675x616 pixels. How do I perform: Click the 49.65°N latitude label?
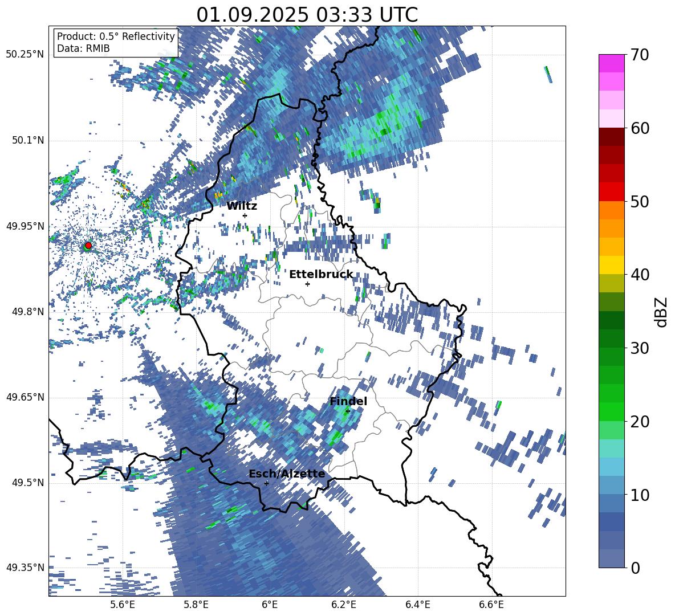point(25,397)
